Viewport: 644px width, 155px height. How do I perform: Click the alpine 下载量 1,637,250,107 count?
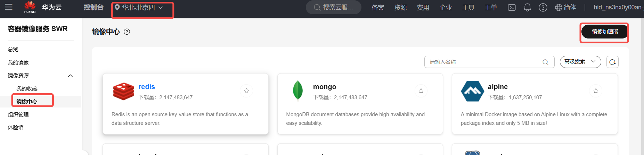tap(515, 97)
